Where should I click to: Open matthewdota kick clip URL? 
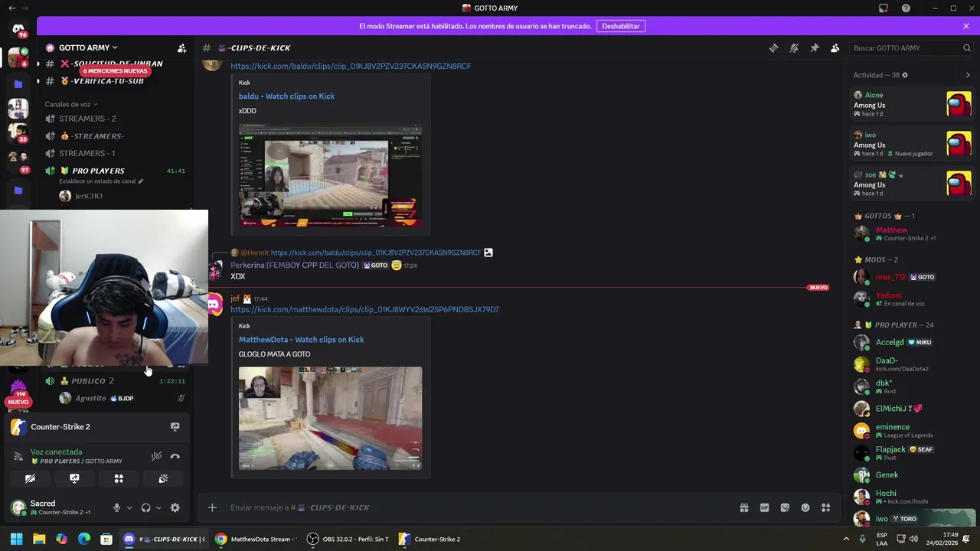(364, 309)
